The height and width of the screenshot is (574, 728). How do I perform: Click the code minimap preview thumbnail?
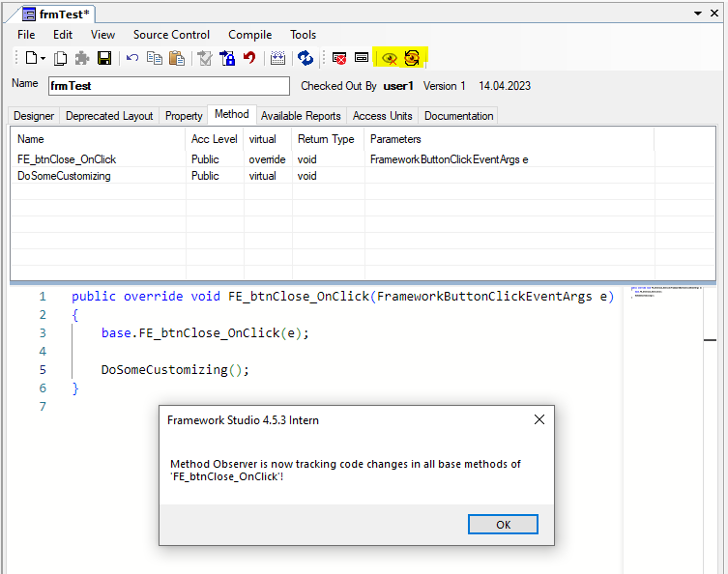[665, 292]
